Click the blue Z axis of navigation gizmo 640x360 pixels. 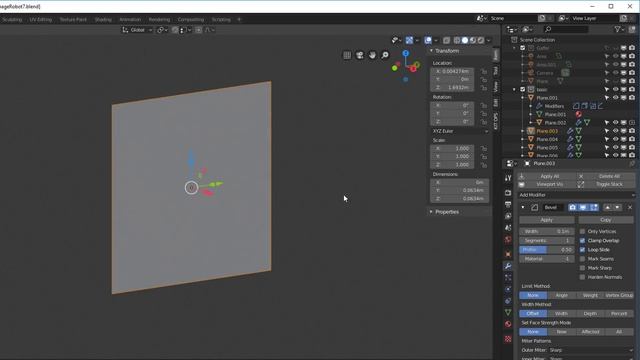405,53
